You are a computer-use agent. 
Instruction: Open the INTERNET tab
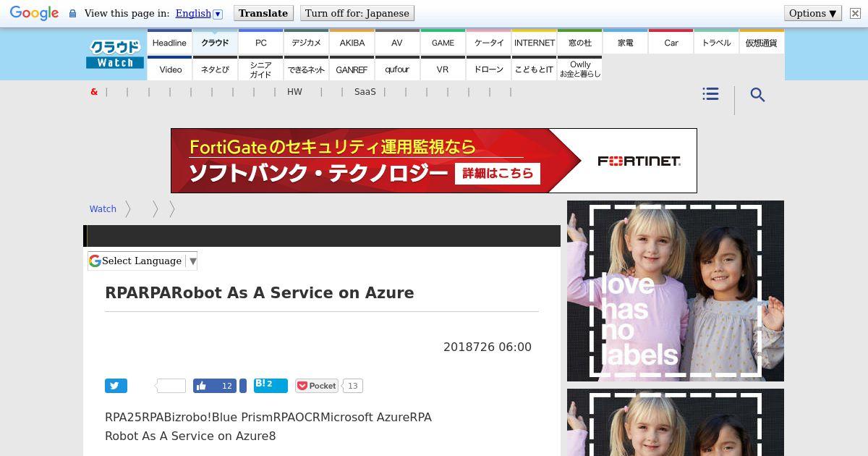pos(534,43)
